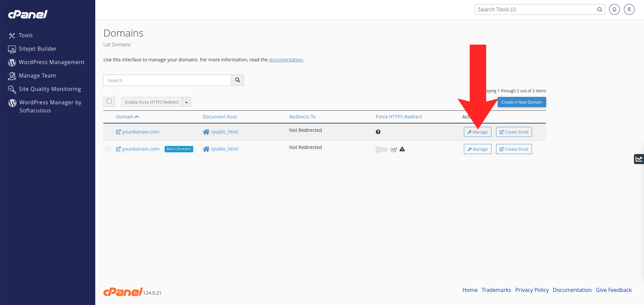This screenshot has height=305, width=644.
Task: Click the cPanel logo in sidebar
Action: tap(28, 14)
